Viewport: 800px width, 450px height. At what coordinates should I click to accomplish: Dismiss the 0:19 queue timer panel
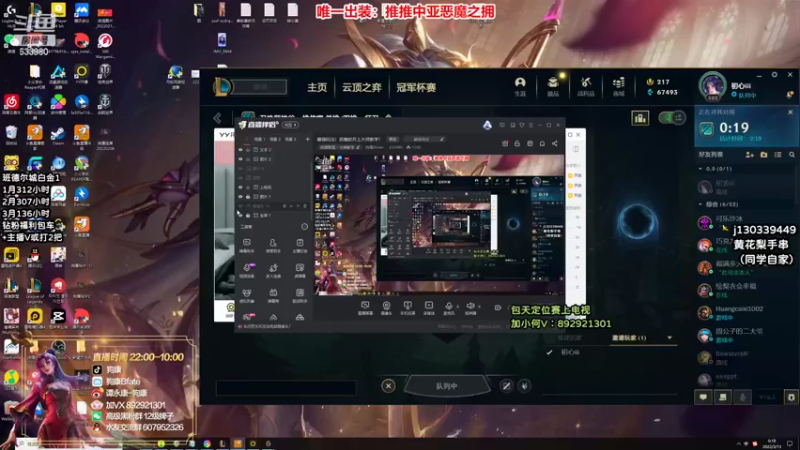pyautogui.click(x=790, y=112)
